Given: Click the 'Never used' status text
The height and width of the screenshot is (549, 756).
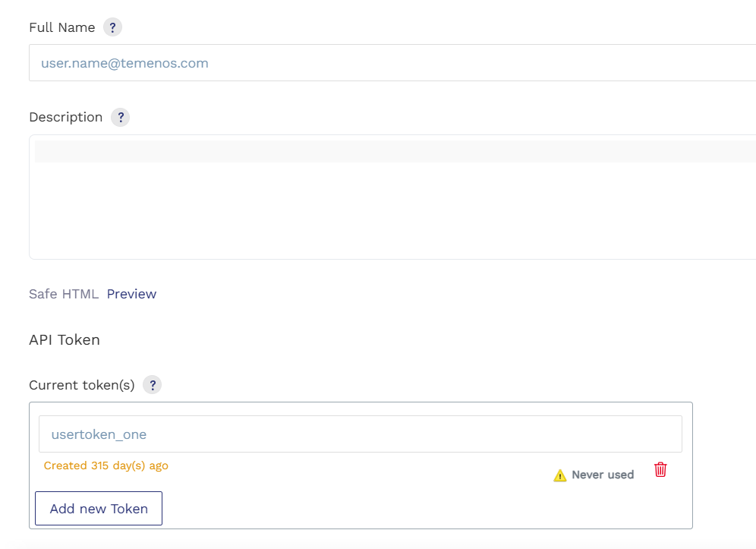Looking at the screenshot, I should click(603, 475).
